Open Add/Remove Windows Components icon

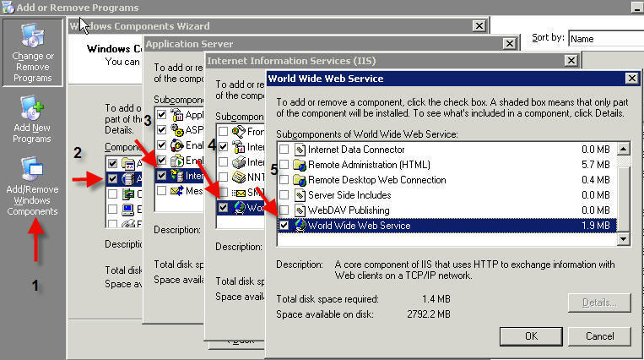point(32,169)
